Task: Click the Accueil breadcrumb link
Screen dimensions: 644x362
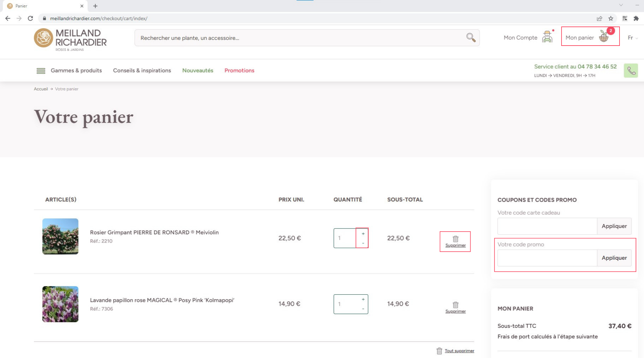Action: pyautogui.click(x=41, y=89)
